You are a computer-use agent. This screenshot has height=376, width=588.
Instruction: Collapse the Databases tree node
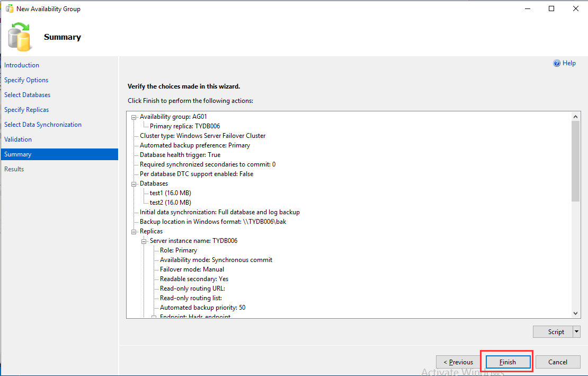(x=133, y=184)
